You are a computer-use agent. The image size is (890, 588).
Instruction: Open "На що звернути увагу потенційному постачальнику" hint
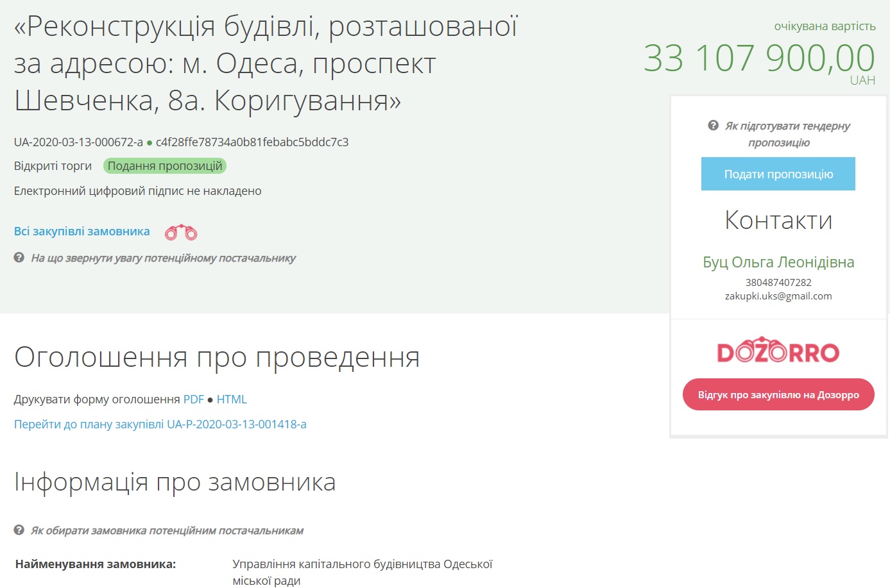(164, 258)
